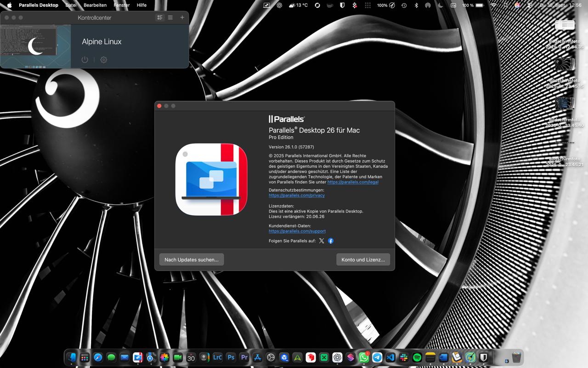Open weather menu bar item 13 °C

(298, 5)
